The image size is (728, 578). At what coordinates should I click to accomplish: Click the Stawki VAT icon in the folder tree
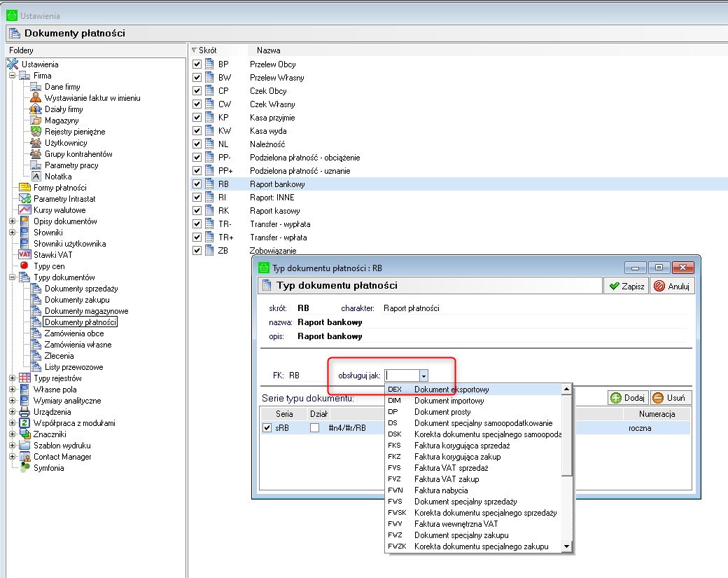(24, 254)
